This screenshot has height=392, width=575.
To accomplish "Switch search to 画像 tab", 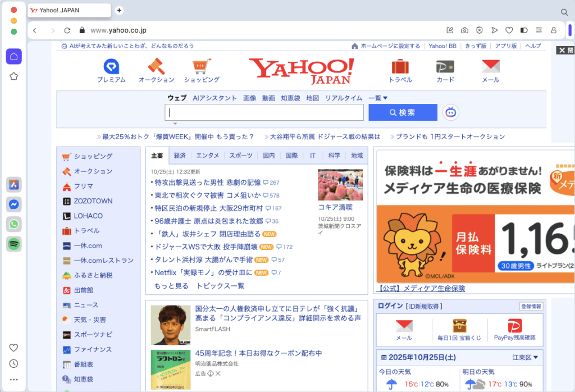I will (250, 98).
